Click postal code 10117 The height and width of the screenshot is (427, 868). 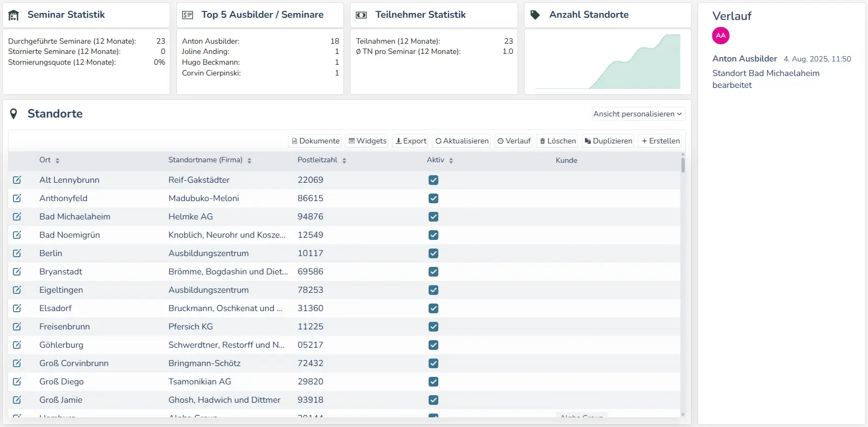click(x=311, y=253)
